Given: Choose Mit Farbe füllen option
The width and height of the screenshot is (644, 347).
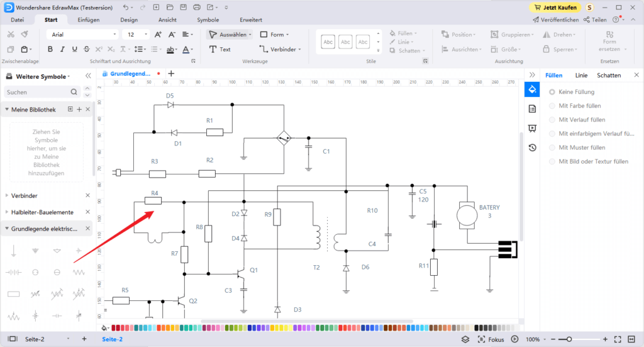Looking at the screenshot, I should [x=552, y=106].
